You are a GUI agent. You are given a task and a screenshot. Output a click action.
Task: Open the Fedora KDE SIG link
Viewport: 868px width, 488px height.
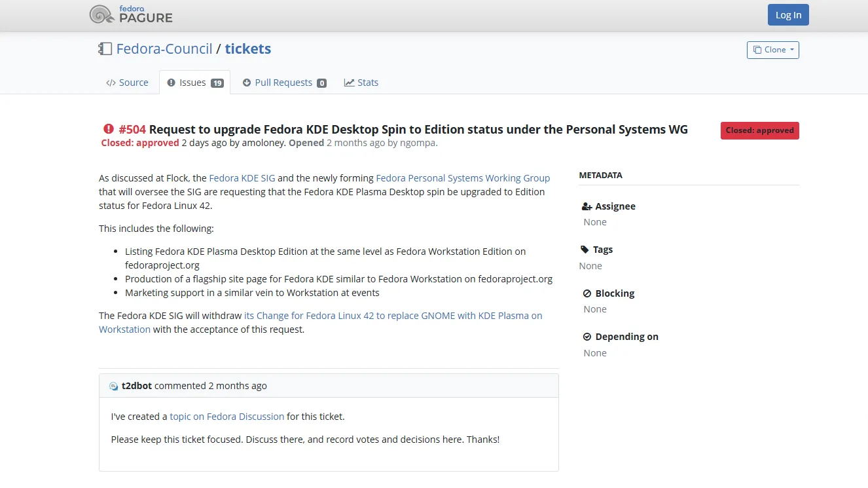pyautogui.click(x=242, y=178)
